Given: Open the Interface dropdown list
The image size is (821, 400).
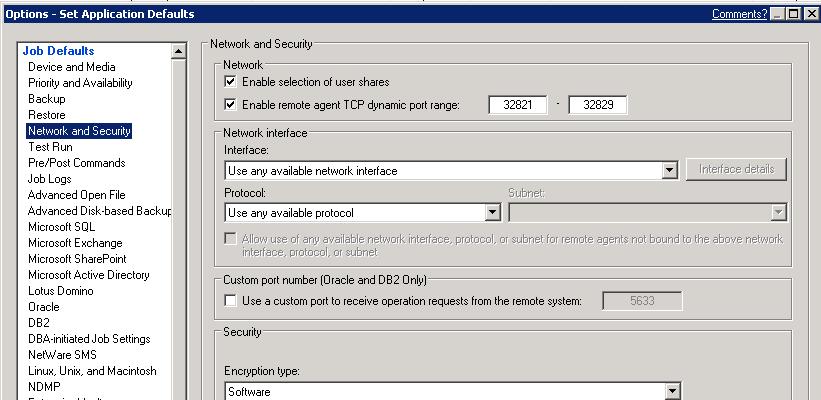Looking at the screenshot, I should 670,170.
